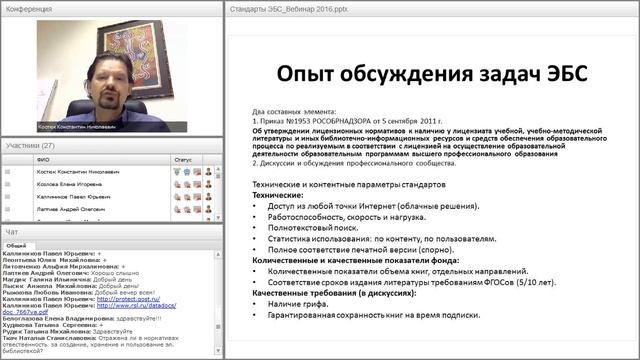The height and width of the screenshot is (360, 640).
Task: Click user role icon for Лаптев Андрей Олегович
Action: tap(209, 209)
